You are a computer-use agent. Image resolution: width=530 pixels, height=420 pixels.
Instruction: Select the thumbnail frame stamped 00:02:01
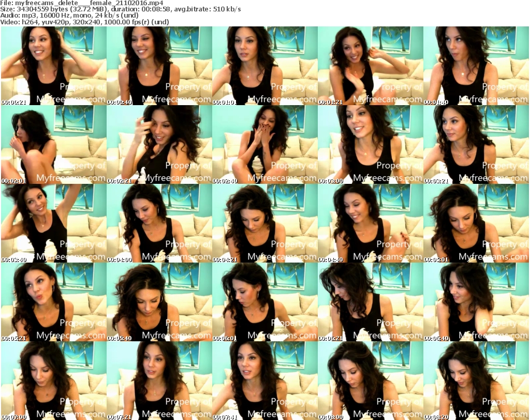pos(54,144)
